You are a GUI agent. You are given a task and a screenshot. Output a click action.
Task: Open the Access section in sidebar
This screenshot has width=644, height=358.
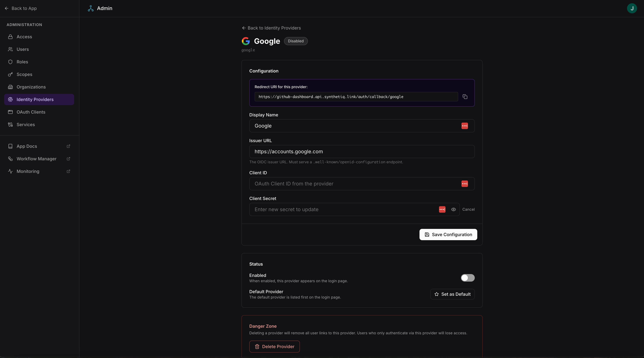39,37
